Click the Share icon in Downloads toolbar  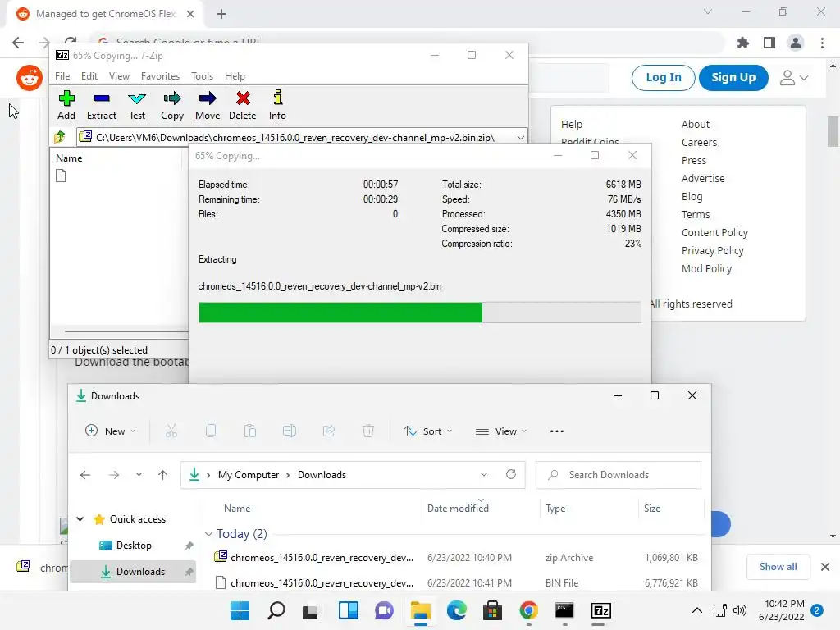pyautogui.click(x=329, y=431)
